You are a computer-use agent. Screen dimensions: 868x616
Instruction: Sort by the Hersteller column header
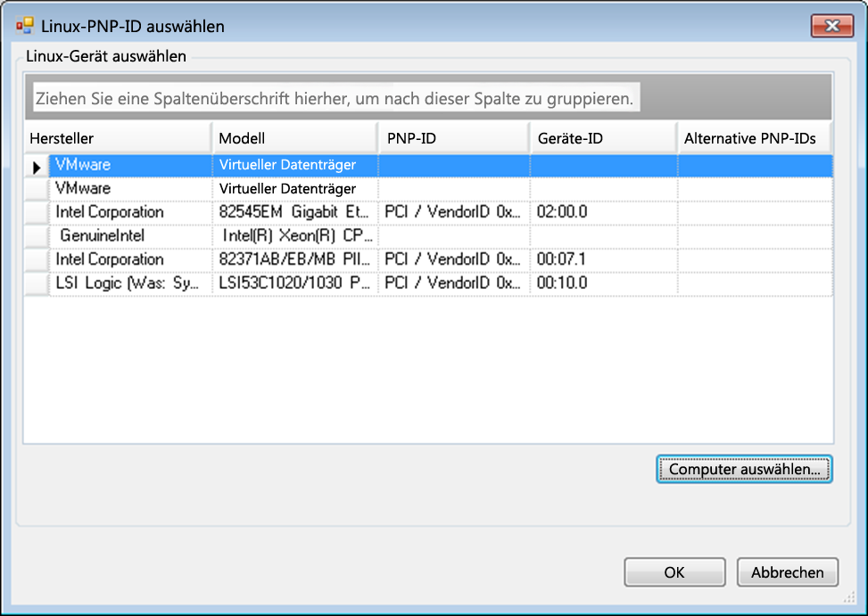(x=116, y=139)
